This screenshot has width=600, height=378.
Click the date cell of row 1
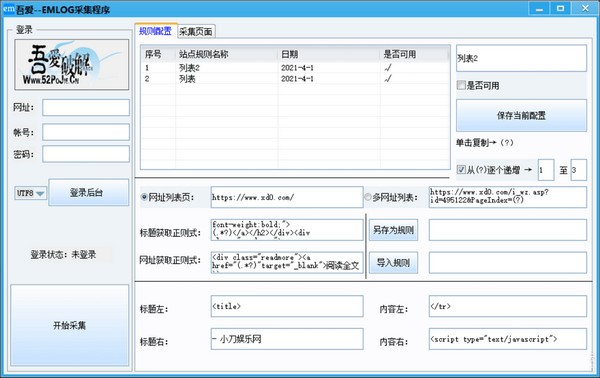(x=297, y=68)
